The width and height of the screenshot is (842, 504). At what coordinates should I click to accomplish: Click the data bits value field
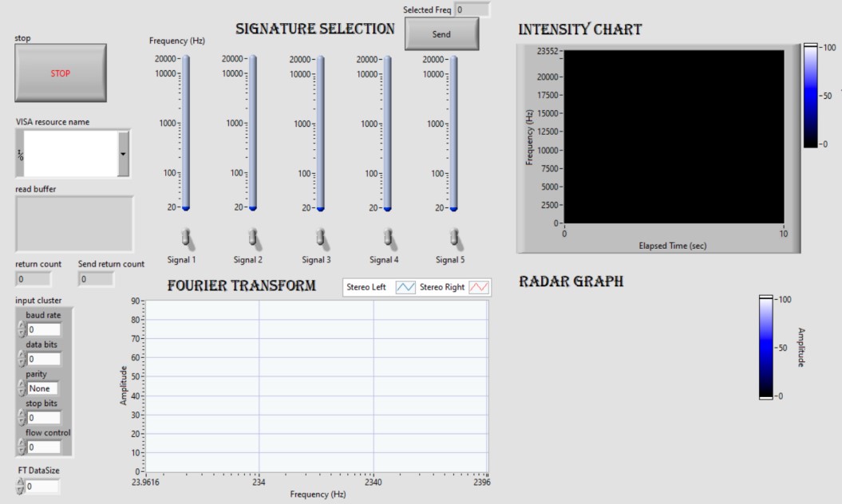[43, 359]
